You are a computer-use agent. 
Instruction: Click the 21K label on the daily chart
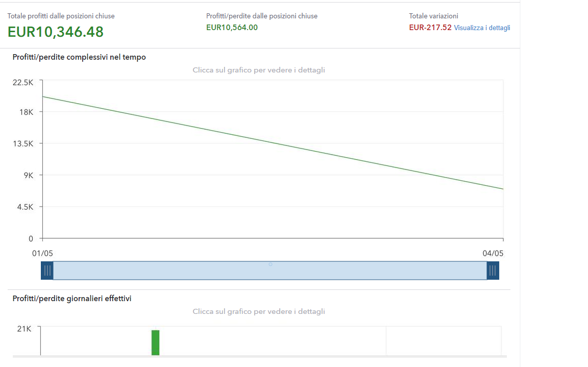click(x=24, y=329)
